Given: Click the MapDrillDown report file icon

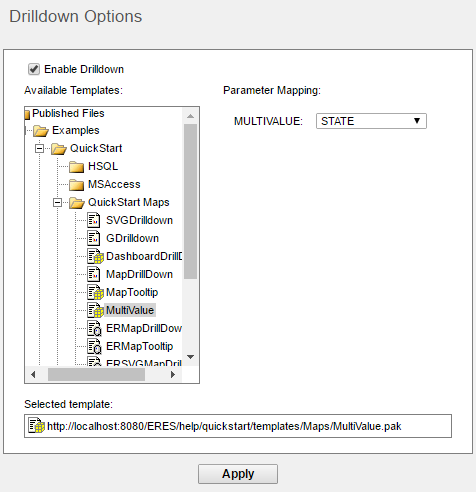Looking at the screenshot, I should click(94, 274).
